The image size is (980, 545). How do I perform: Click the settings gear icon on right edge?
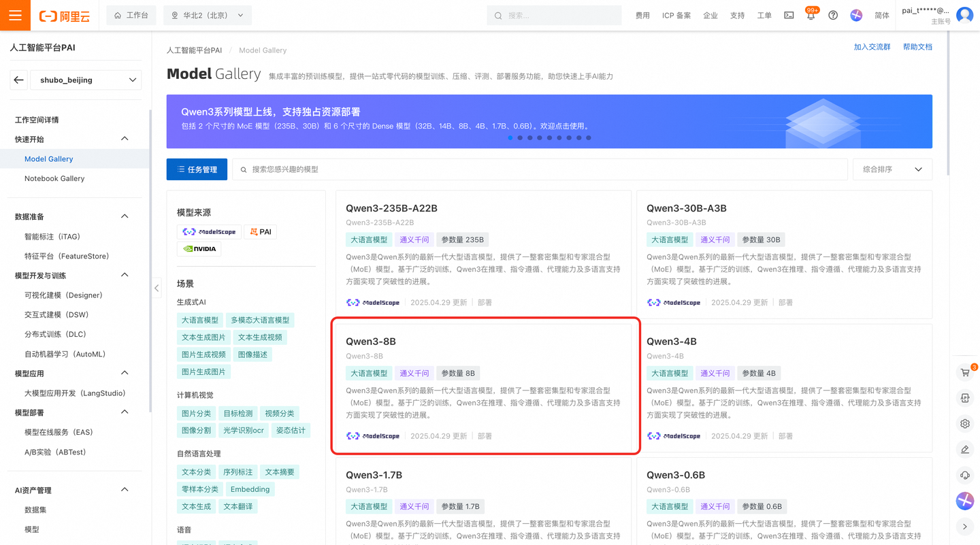pos(964,423)
